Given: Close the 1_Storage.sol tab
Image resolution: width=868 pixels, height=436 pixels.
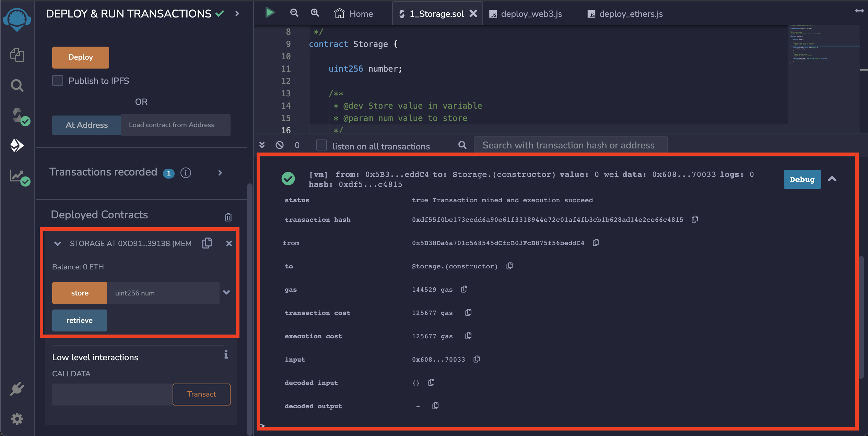Looking at the screenshot, I should pyautogui.click(x=473, y=13).
